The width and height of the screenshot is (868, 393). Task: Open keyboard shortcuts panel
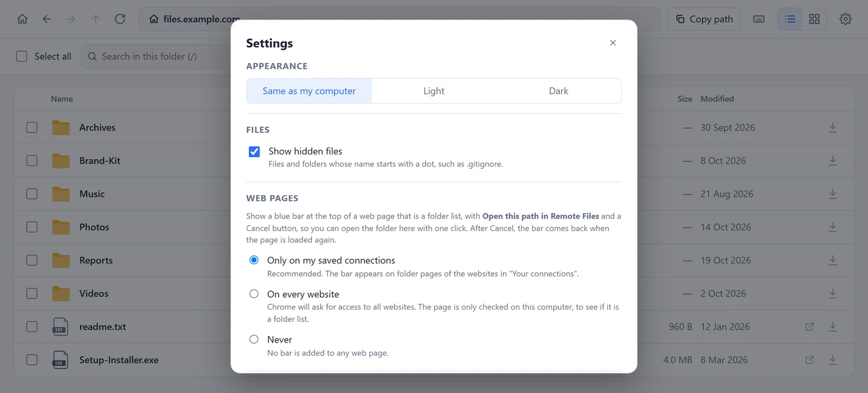pyautogui.click(x=759, y=19)
